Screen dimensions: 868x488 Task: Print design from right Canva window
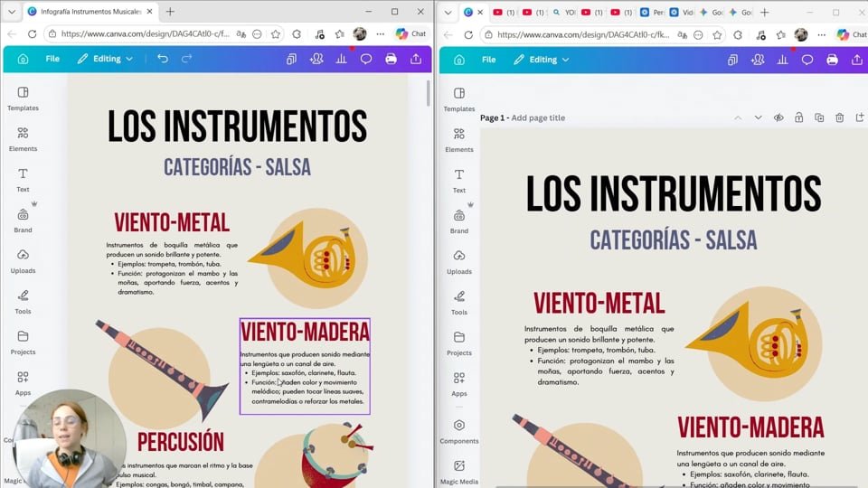[x=832, y=60]
